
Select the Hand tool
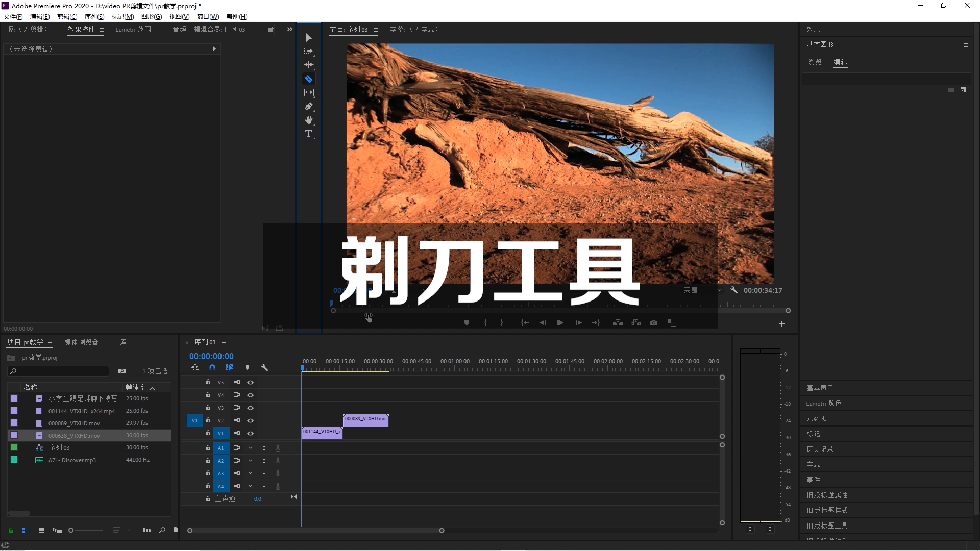pos(309,120)
